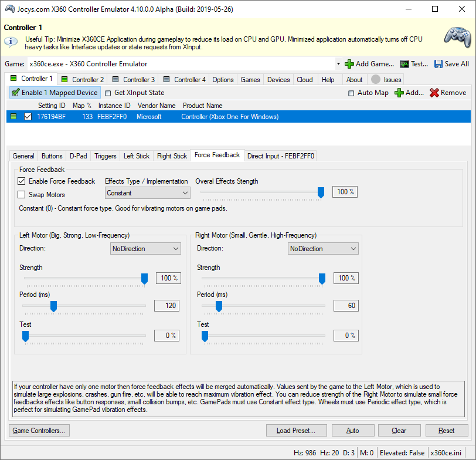Click the Left Motor Test slider thumb
Image resolution: width=476 pixels, height=460 pixels.
[26, 336]
